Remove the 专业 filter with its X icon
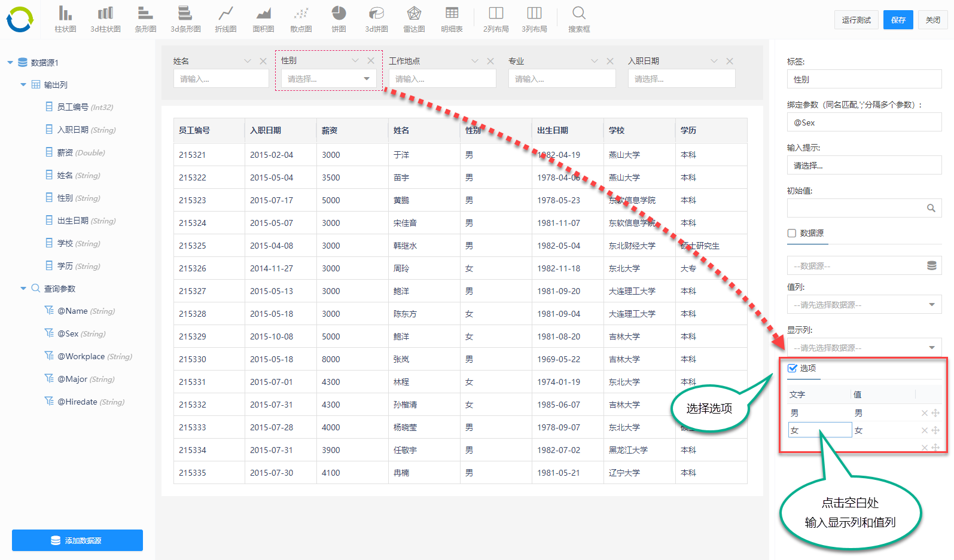Image resolution: width=954 pixels, height=560 pixels. [x=610, y=61]
